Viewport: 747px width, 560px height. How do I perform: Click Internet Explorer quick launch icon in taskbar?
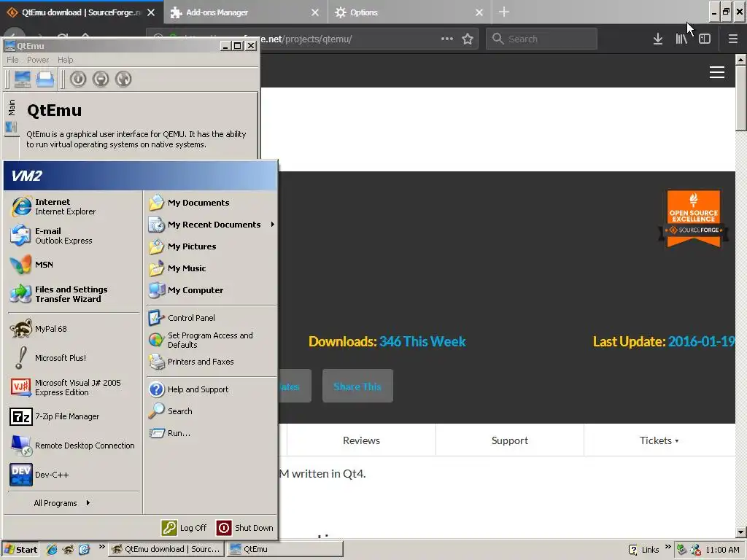(52, 550)
